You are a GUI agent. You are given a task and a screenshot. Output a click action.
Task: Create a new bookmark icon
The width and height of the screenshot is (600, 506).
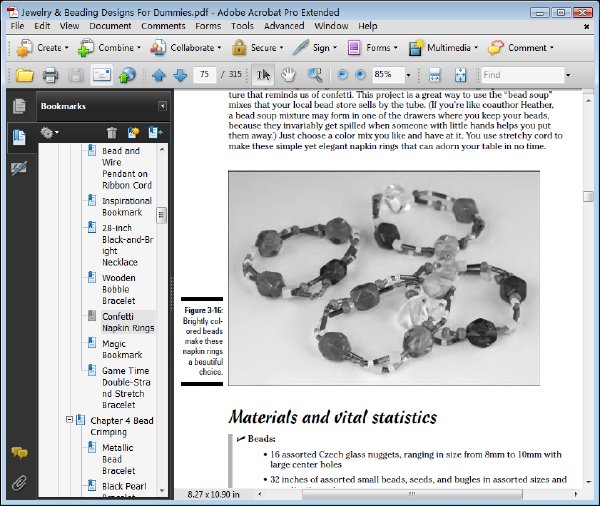click(x=133, y=132)
